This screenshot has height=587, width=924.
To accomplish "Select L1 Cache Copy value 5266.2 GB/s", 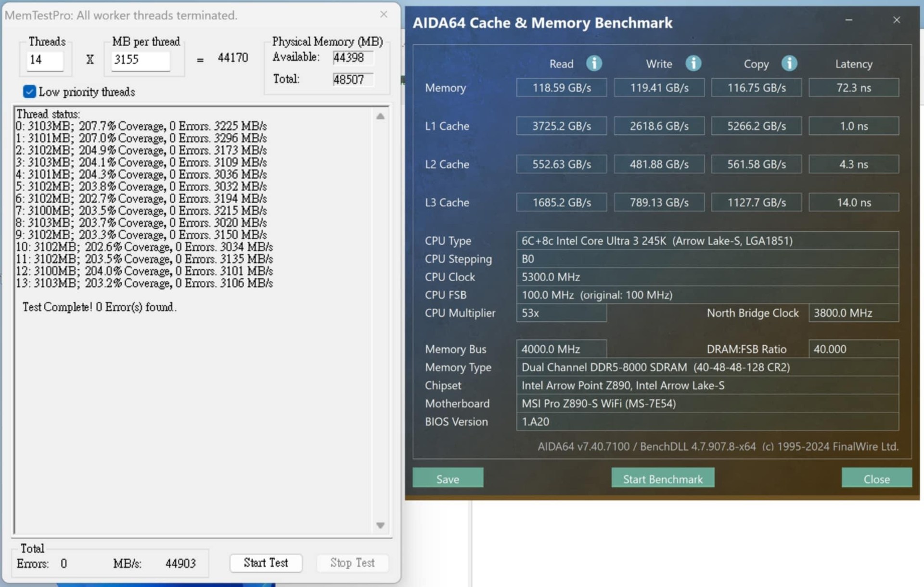I will coord(756,126).
